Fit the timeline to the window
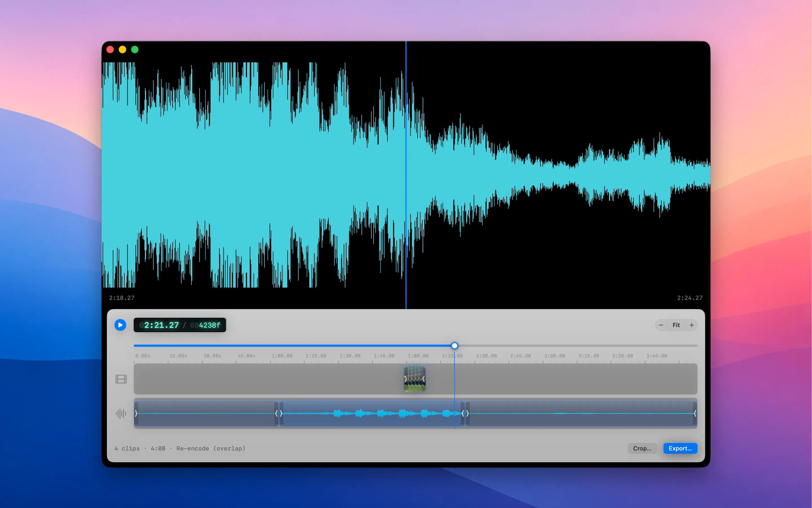This screenshot has width=812, height=508. coord(676,325)
